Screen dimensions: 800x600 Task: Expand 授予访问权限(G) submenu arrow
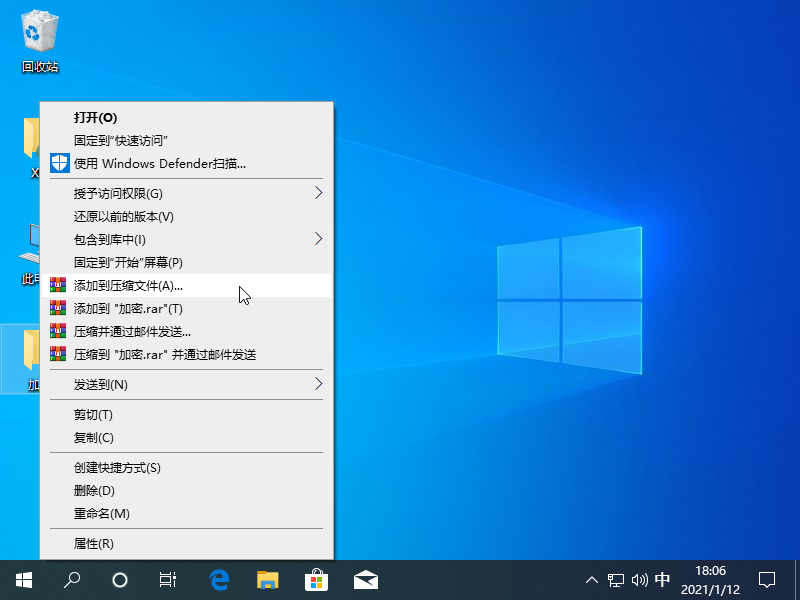tap(319, 193)
